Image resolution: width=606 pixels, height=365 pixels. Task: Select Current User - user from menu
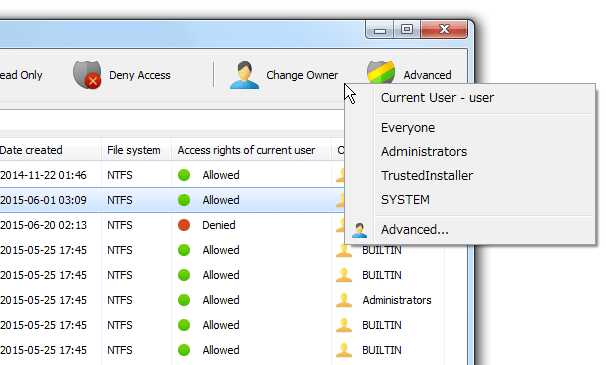point(437,98)
